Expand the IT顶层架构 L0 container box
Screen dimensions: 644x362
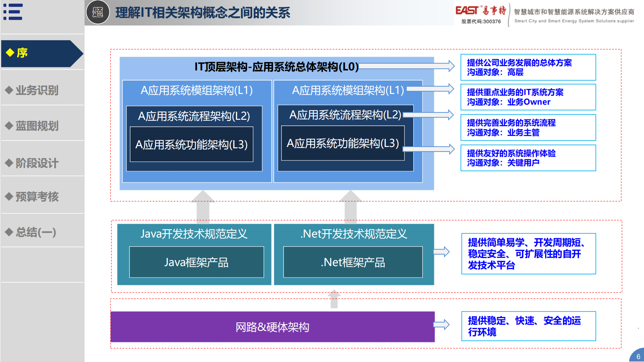tap(277, 66)
